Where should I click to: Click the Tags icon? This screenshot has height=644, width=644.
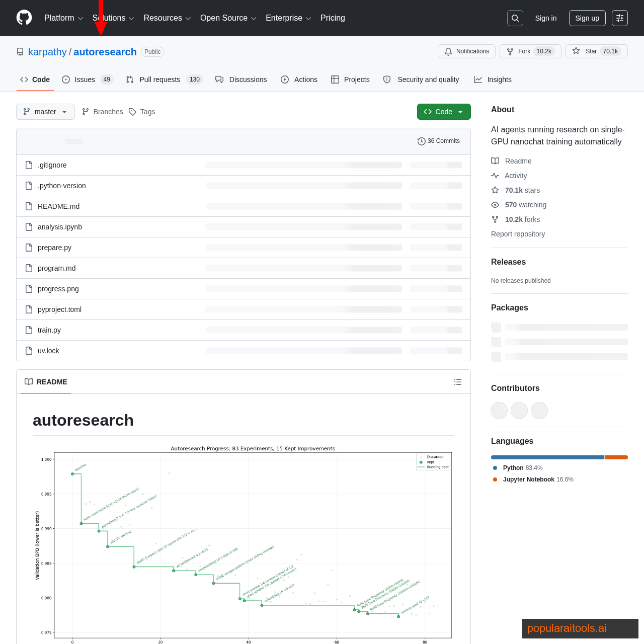[x=132, y=112]
